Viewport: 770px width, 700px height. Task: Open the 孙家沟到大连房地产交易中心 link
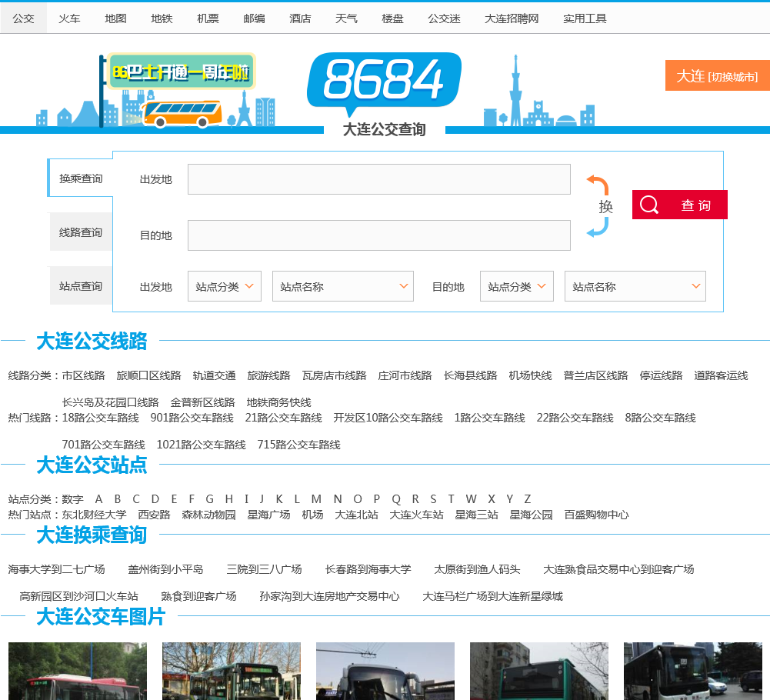(x=329, y=596)
